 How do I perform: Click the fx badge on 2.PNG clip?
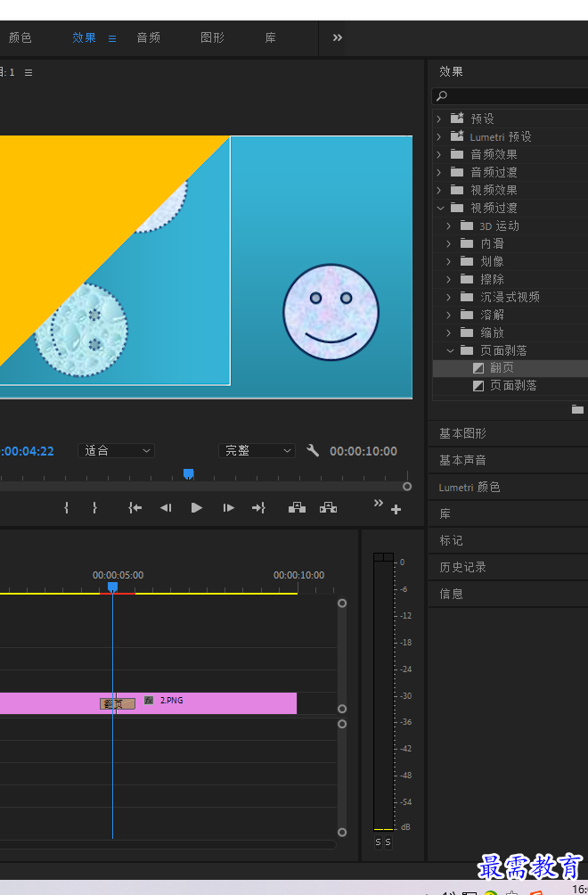coord(149,701)
